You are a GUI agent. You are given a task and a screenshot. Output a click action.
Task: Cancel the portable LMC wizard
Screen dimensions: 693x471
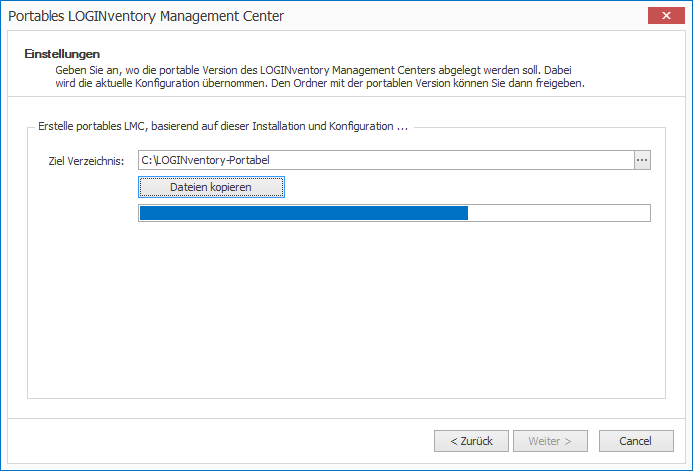636,441
